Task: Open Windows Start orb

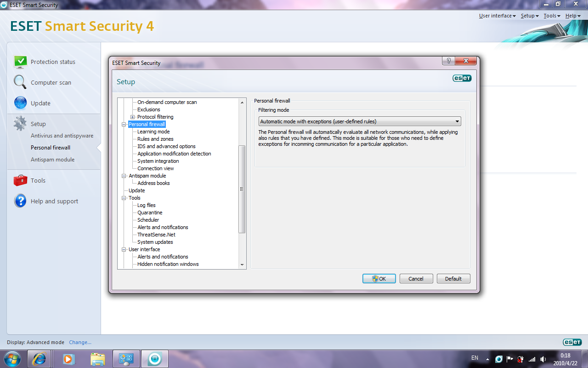Action: click(x=12, y=359)
